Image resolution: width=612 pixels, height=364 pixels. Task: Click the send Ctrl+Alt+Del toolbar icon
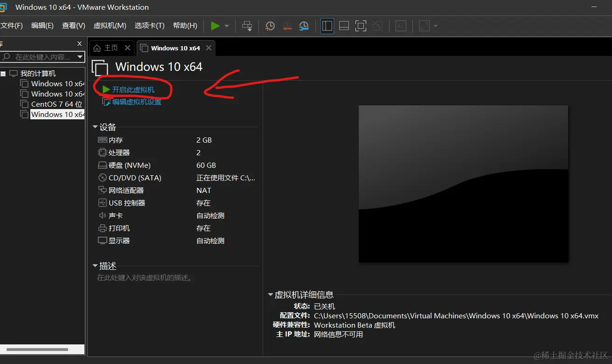coord(247,26)
